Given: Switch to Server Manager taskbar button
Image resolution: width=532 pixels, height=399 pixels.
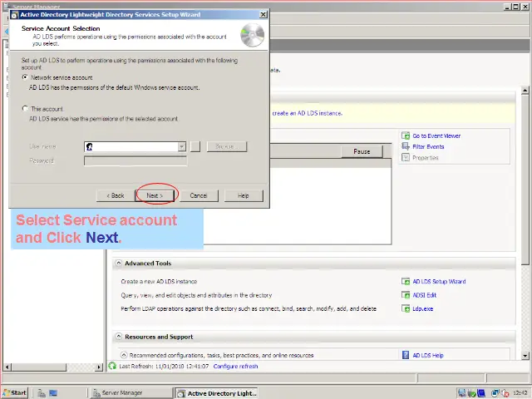Looking at the screenshot, I should point(131,393).
